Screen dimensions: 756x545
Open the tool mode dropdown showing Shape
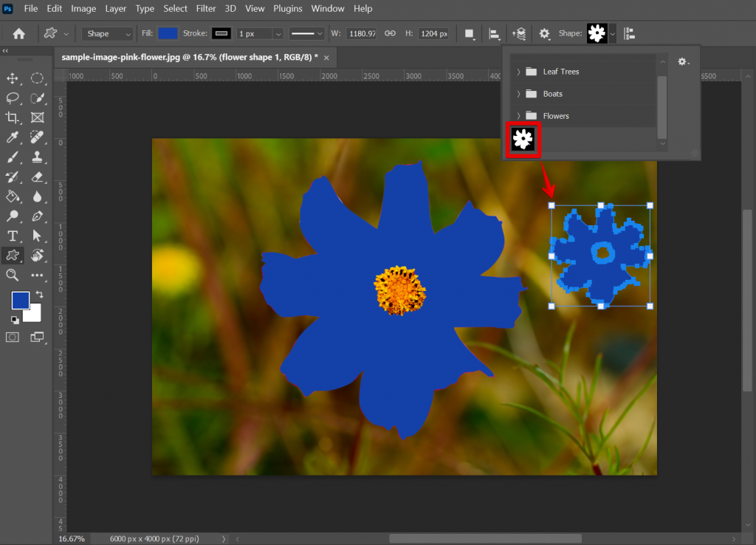tap(106, 33)
